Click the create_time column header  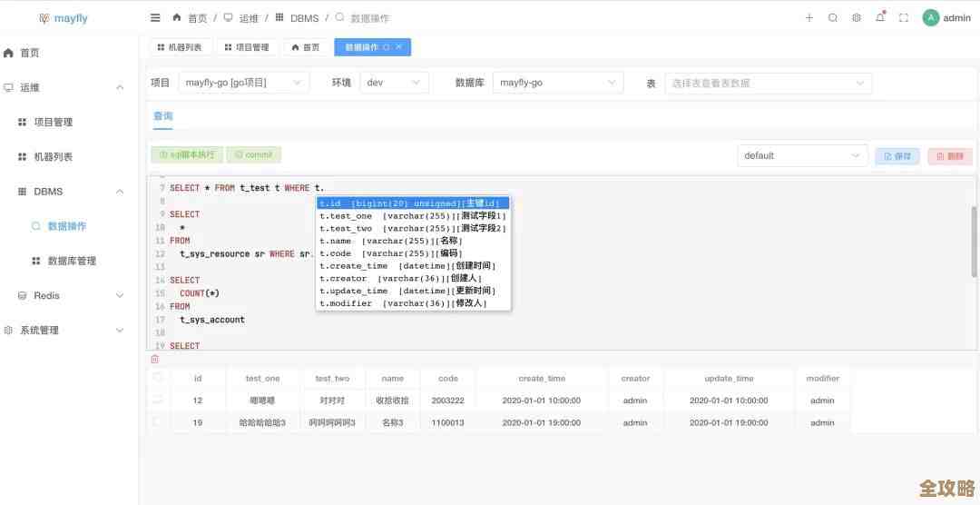(542, 378)
